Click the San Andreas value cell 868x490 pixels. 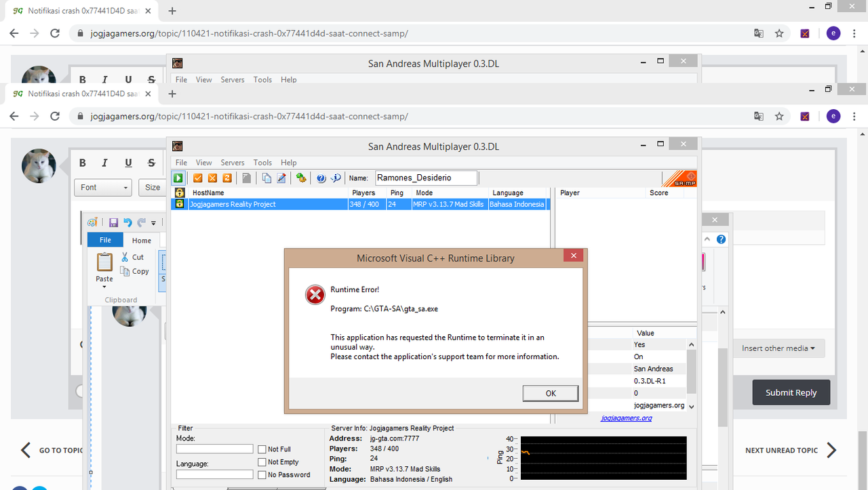click(x=659, y=369)
